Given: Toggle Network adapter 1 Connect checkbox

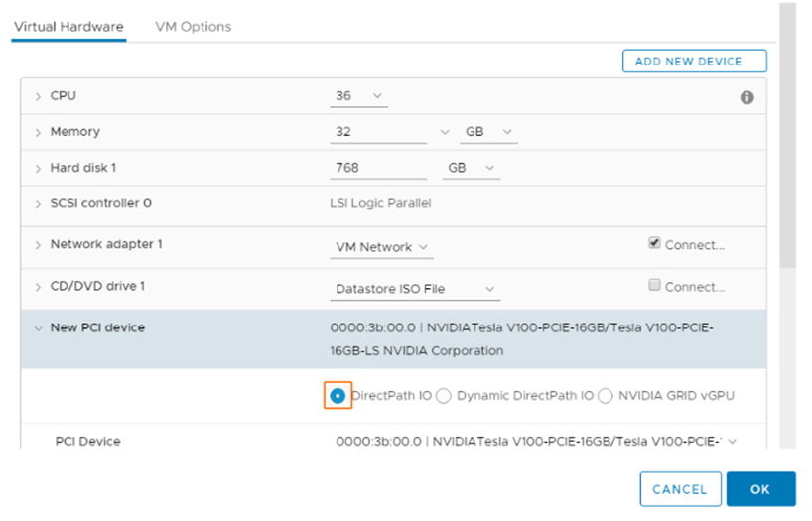Looking at the screenshot, I should point(654,243).
